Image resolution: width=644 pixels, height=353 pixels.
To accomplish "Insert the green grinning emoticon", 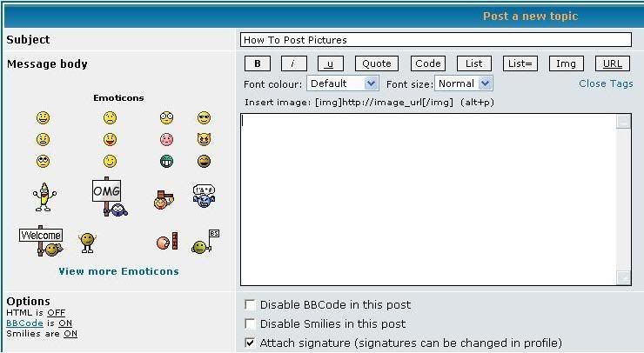I will (166, 161).
